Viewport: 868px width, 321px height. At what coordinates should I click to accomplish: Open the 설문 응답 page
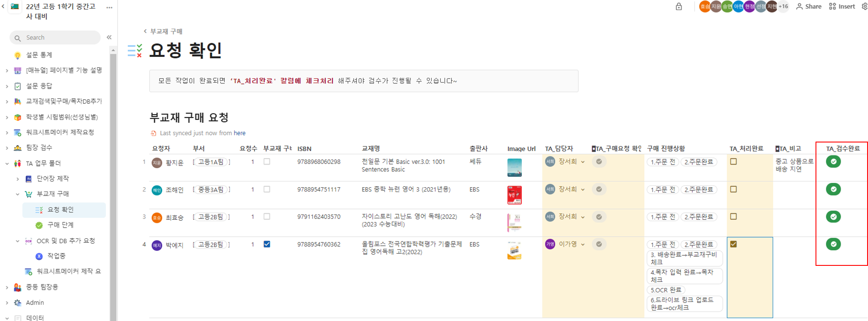coord(39,86)
